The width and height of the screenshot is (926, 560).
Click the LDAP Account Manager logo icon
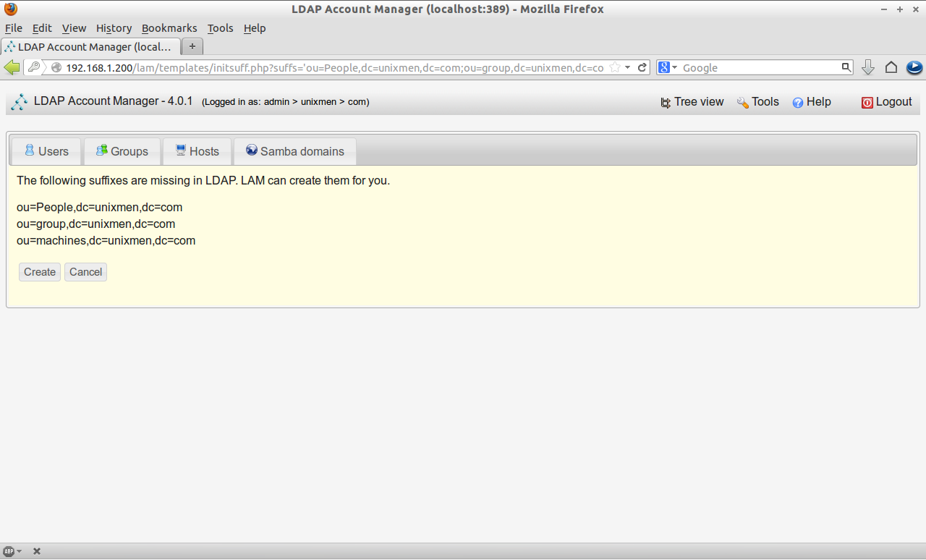click(x=20, y=102)
